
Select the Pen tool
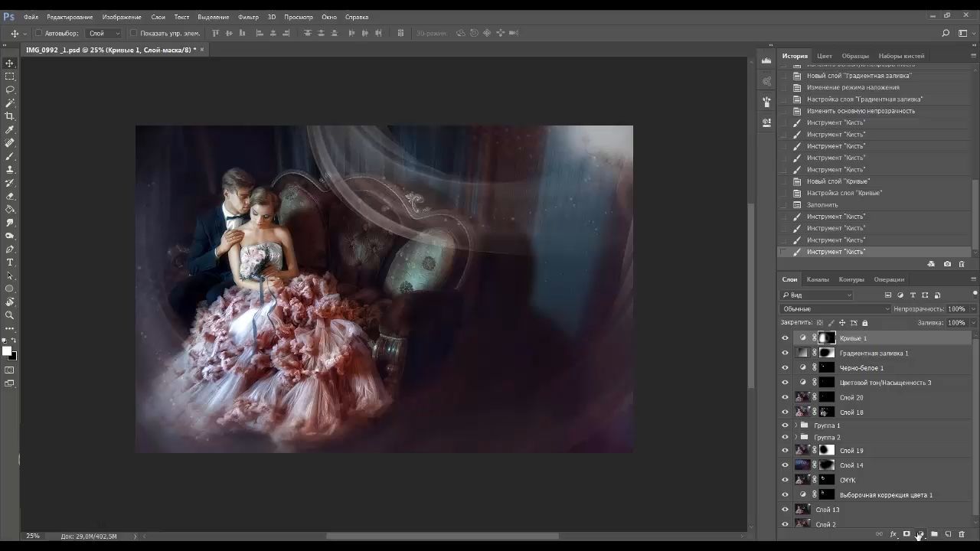coord(10,249)
